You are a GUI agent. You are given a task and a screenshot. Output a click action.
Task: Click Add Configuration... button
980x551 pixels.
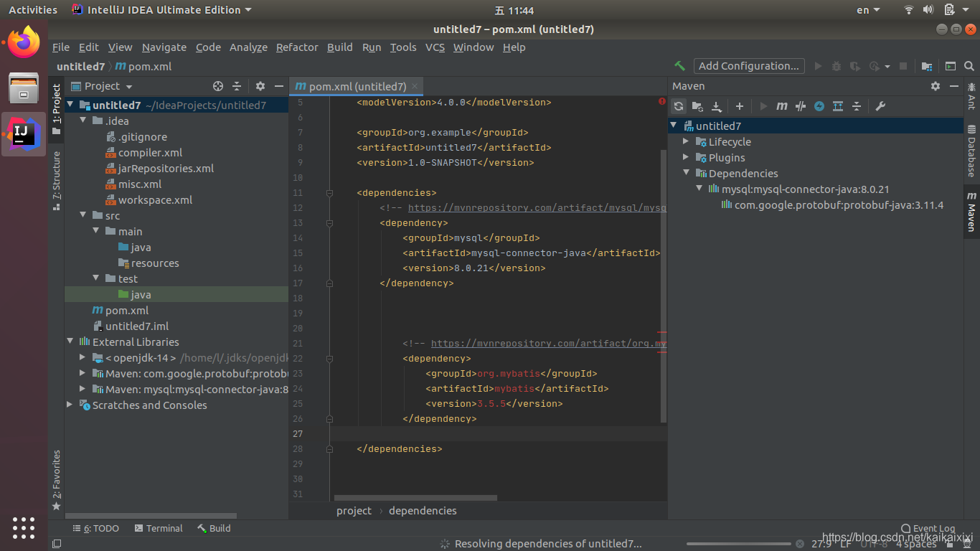point(749,66)
